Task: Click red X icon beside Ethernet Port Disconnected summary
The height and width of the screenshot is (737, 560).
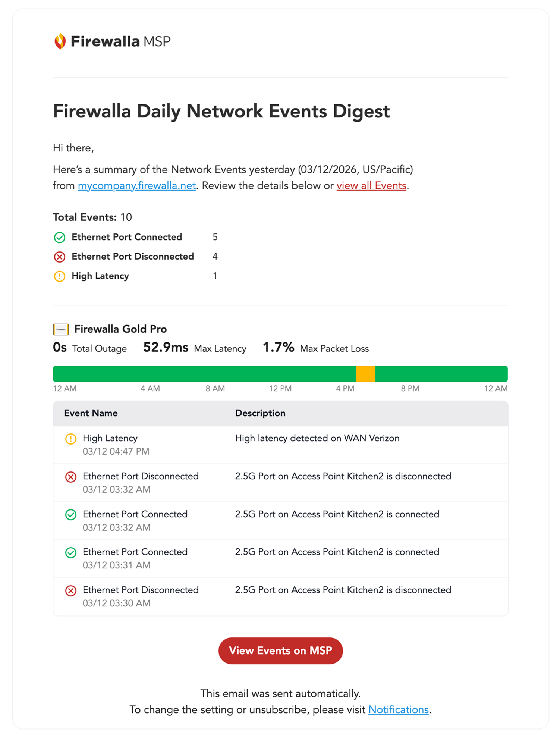Action: pos(60,257)
